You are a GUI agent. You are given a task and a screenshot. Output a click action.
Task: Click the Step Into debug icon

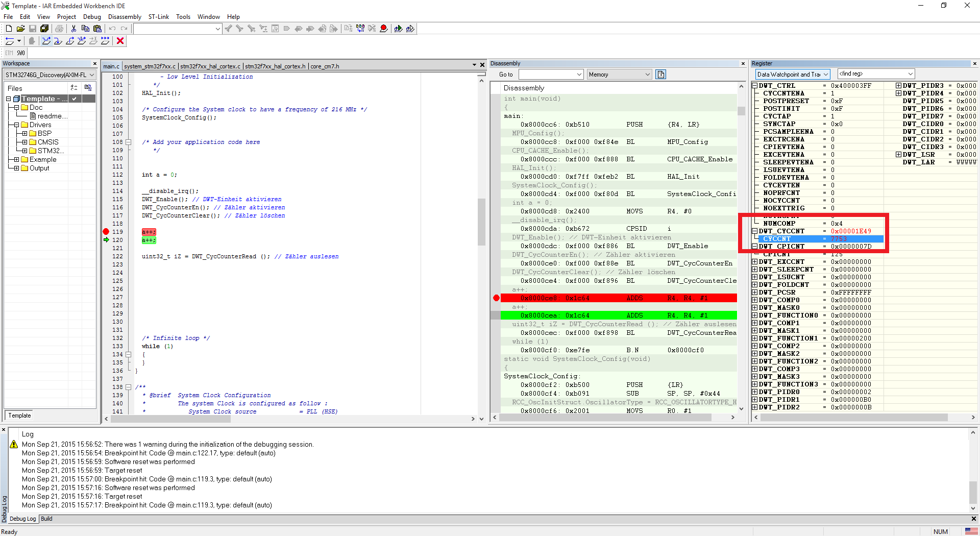[x=58, y=41]
